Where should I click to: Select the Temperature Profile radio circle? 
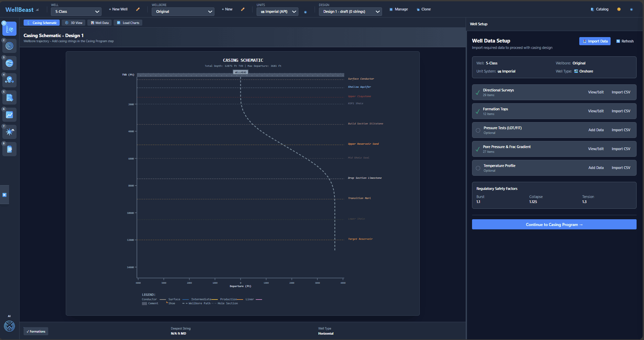point(478,168)
